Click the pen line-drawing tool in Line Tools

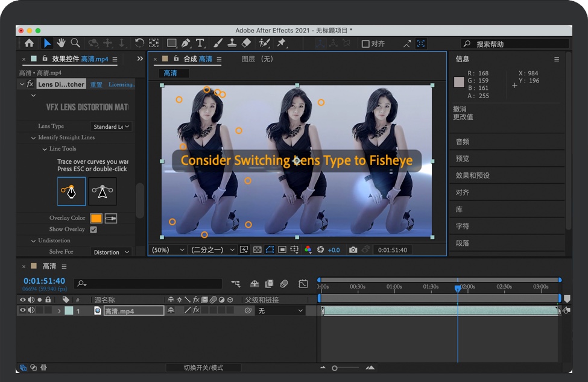[72, 192]
